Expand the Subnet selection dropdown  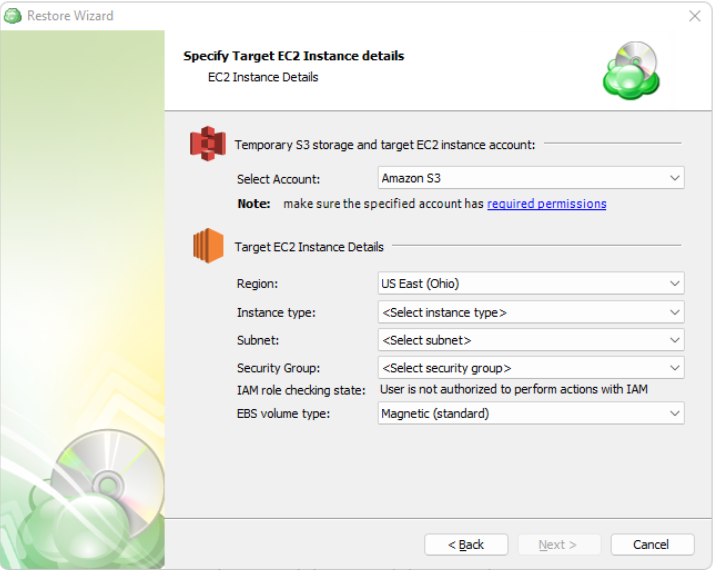click(x=531, y=340)
